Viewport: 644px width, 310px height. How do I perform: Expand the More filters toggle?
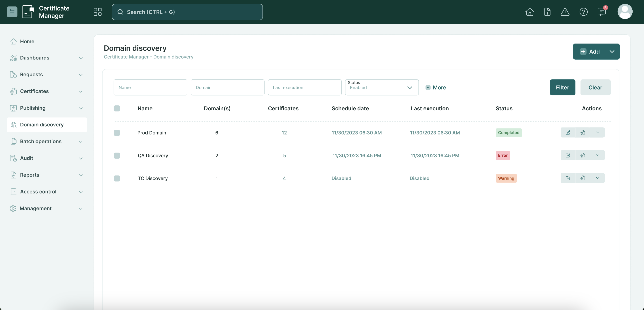tap(436, 87)
